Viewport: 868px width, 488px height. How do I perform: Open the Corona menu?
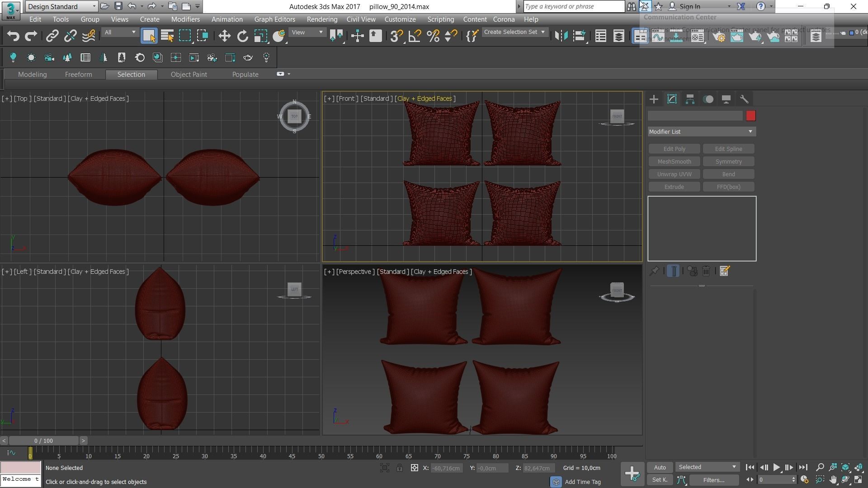pyautogui.click(x=504, y=19)
